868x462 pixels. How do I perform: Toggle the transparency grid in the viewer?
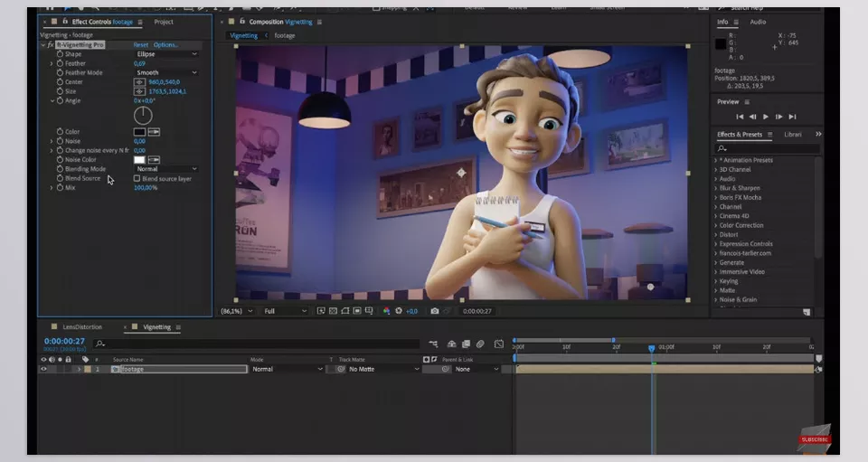coord(333,311)
